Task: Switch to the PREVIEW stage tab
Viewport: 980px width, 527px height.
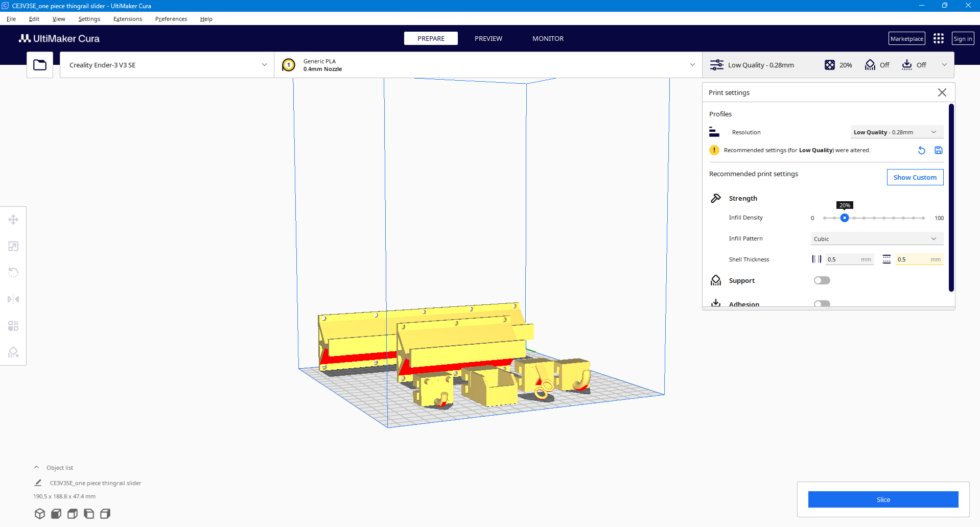Action: (x=488, y=38)
